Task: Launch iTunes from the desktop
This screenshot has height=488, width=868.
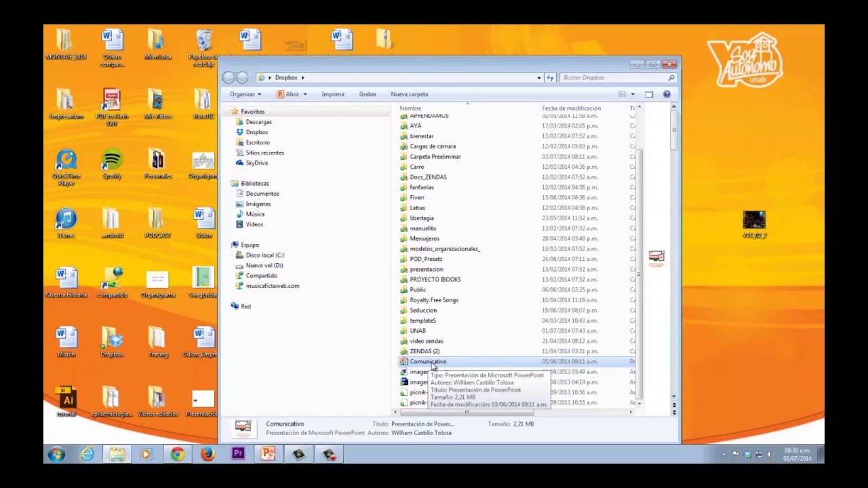Action: click(66, 223)
